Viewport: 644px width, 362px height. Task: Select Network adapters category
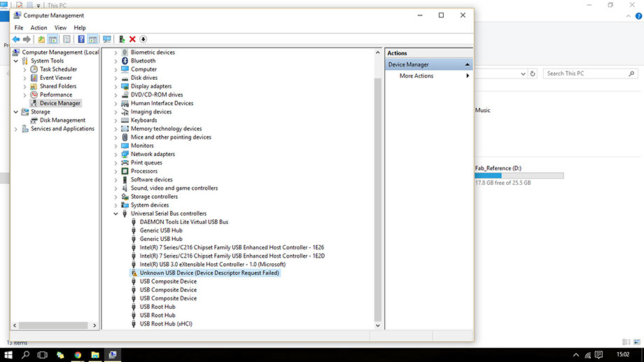tap(153, 154)
